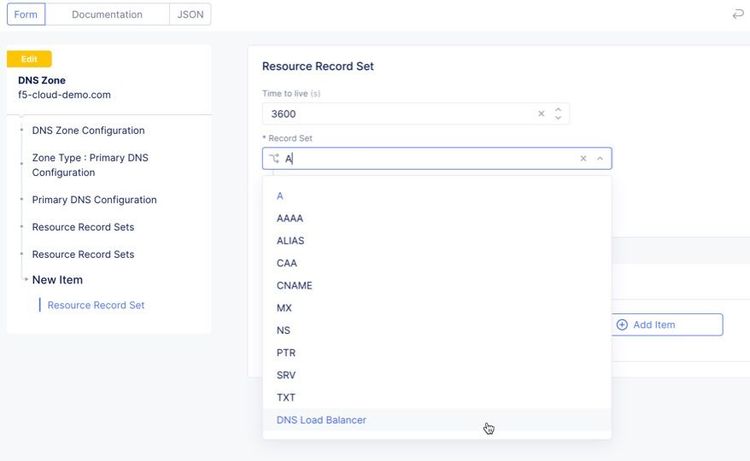Clear the Record Set selection
This screenshot has height=461, width=750.
583,158
